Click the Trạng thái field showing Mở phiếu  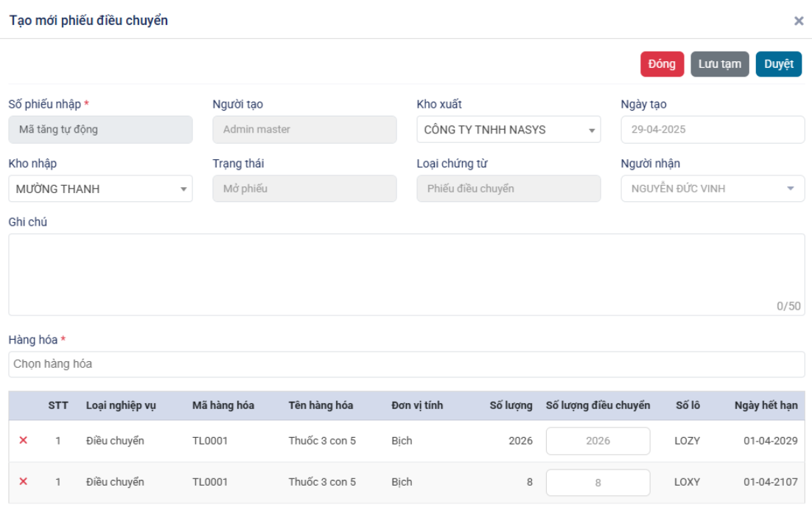(x=304, y=189)
